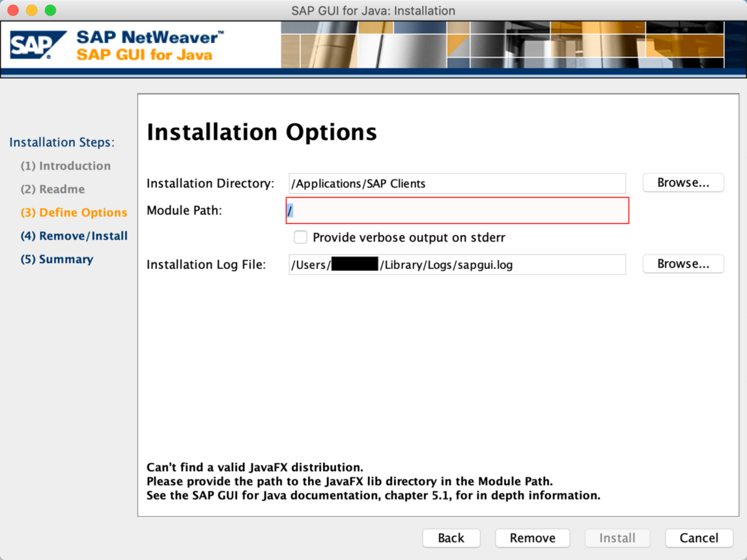Select the (4) Remove/Install step
This screenshot has height=560, width=747.
pyautogui.click(x=74, y=236)
